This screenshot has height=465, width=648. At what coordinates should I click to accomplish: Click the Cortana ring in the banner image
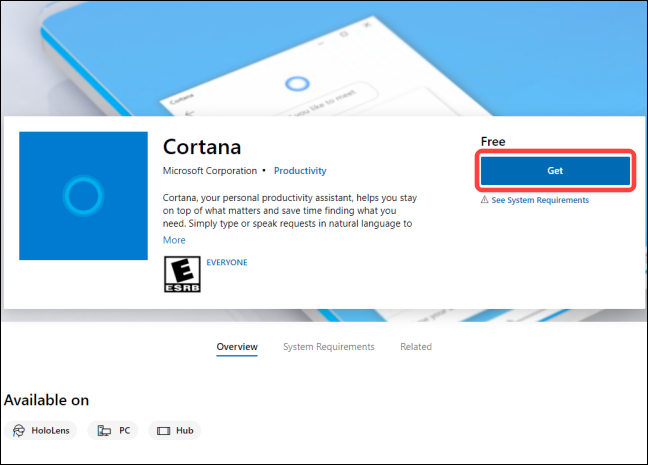pyautogui.click(x=294, y=84)
